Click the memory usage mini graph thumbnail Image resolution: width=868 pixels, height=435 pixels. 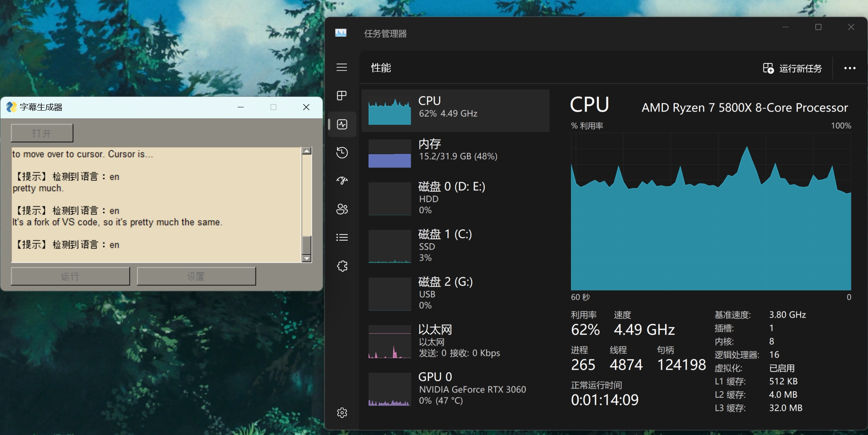tap(389, 154)
